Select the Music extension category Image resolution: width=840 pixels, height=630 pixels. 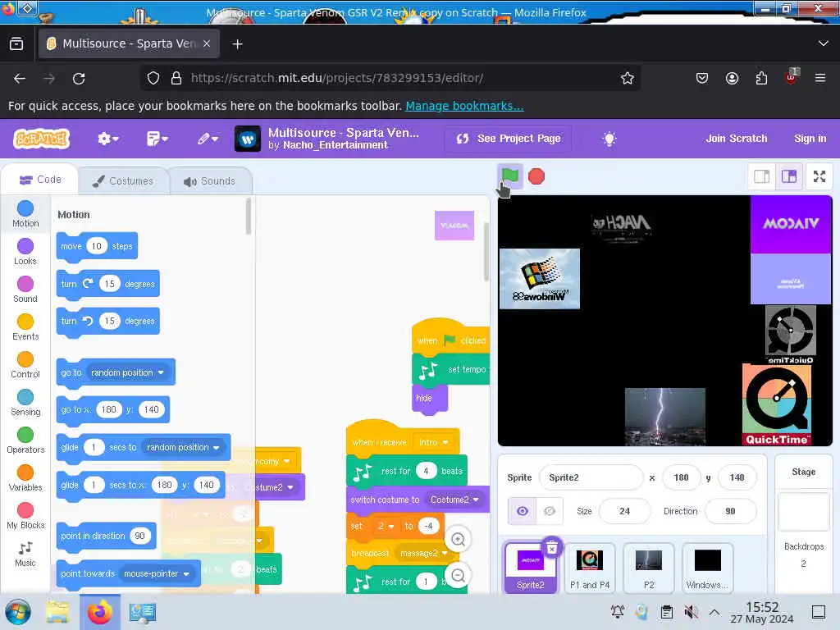pyautogui.click(x=25, y=554)
